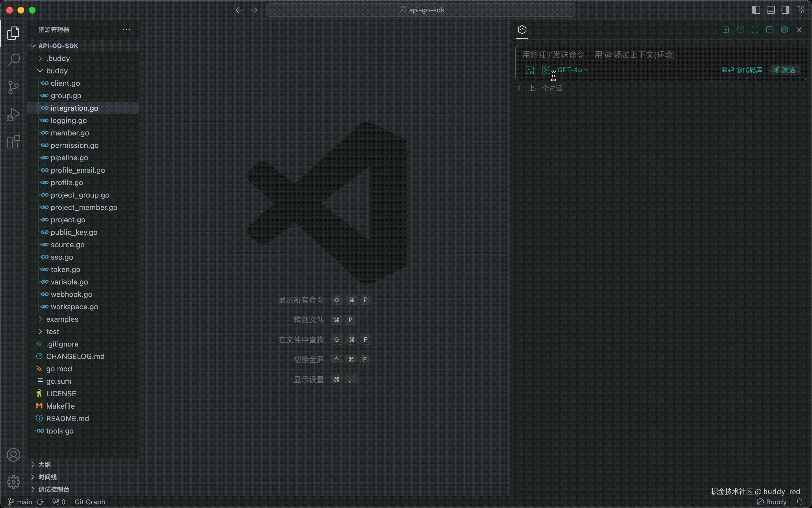This screenshot has width=812, height=508.
Task: Open chat history clock icon
Action: coord(740,30)
